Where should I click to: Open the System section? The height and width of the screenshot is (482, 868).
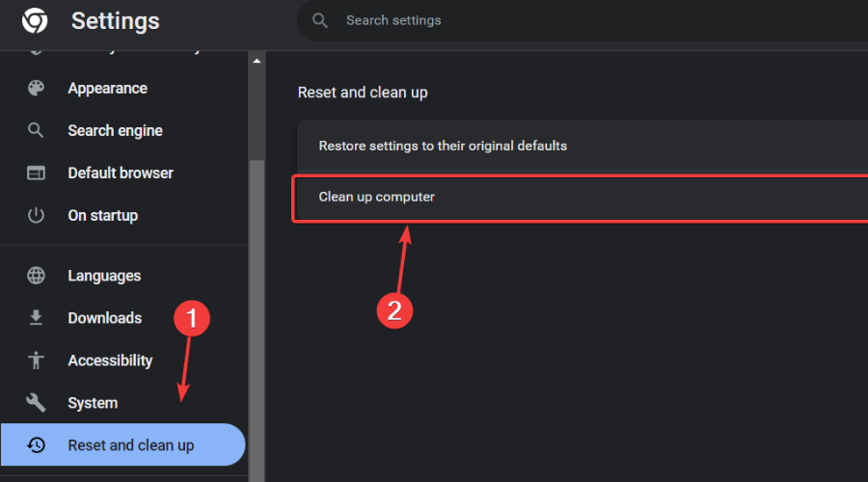click(x=93, y=403)
